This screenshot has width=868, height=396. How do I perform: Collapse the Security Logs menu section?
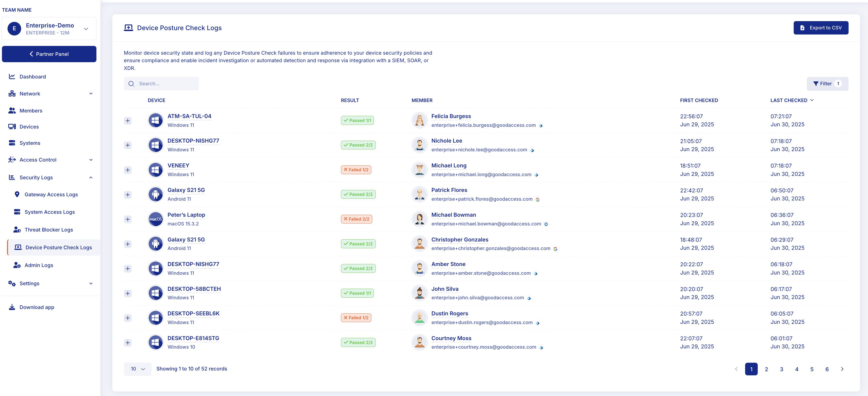[x=91, y=178]
